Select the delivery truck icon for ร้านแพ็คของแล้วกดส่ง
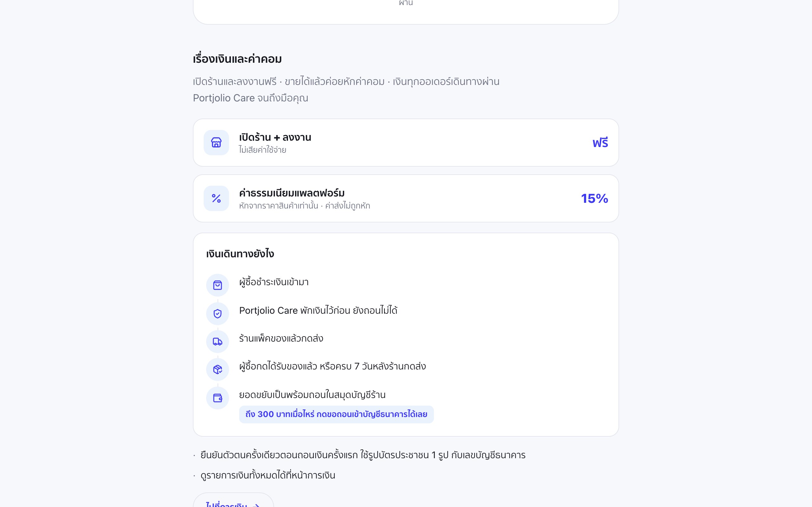The image size is (812, 507). [217, 342]
